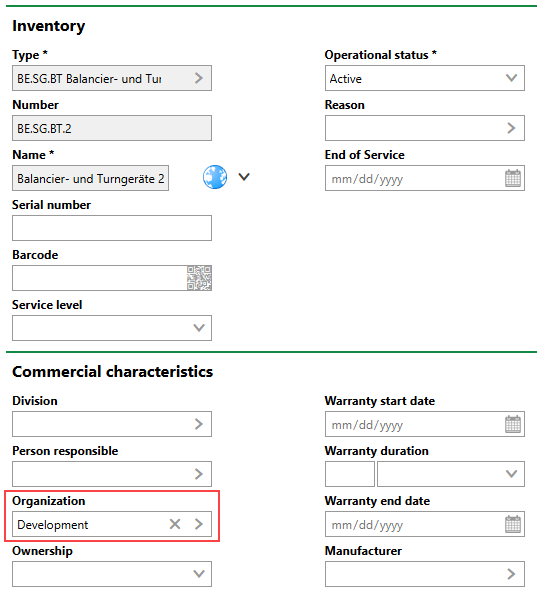Expand Warranty duration unit dropdown
Image resolution: width=537 pixels, height=595 pixels.
pos(451,474)
